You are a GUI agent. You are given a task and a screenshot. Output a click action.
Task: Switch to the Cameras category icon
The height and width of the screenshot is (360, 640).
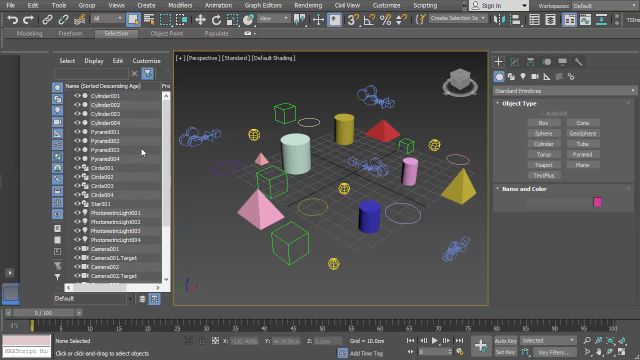535,76
